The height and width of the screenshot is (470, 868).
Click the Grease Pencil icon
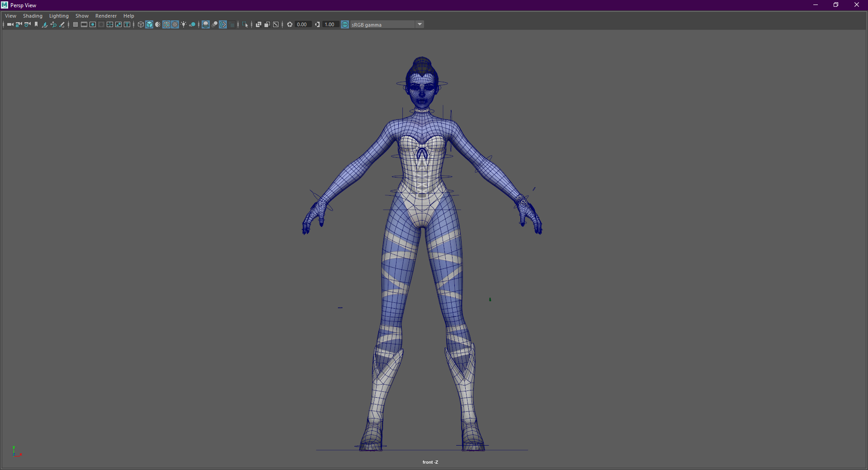62,24
